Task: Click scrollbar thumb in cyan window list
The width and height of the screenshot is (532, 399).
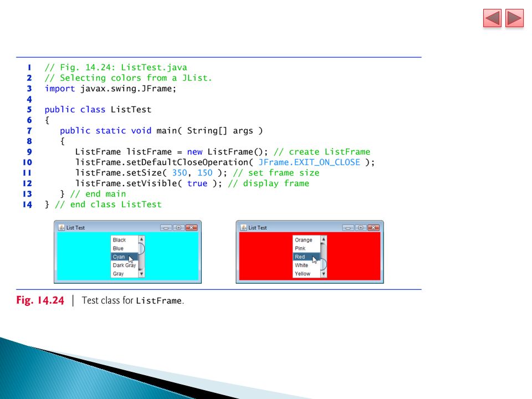Action: click(141, 249)
